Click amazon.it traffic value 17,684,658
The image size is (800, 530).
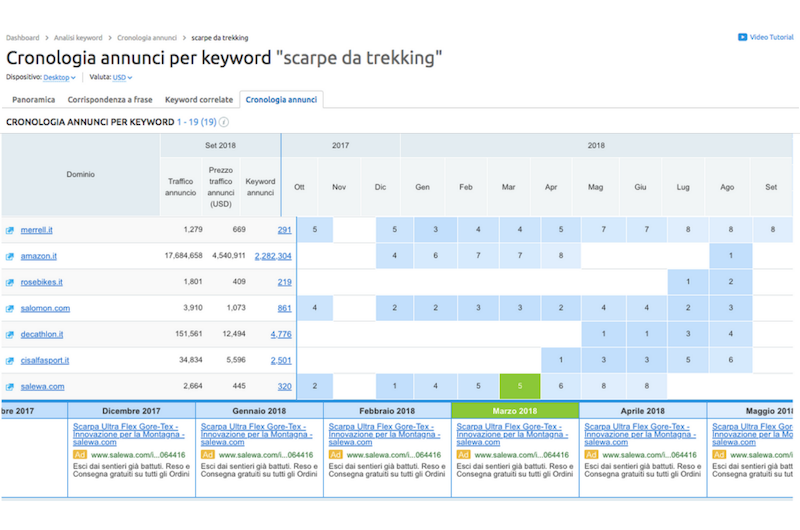(183, 255)
